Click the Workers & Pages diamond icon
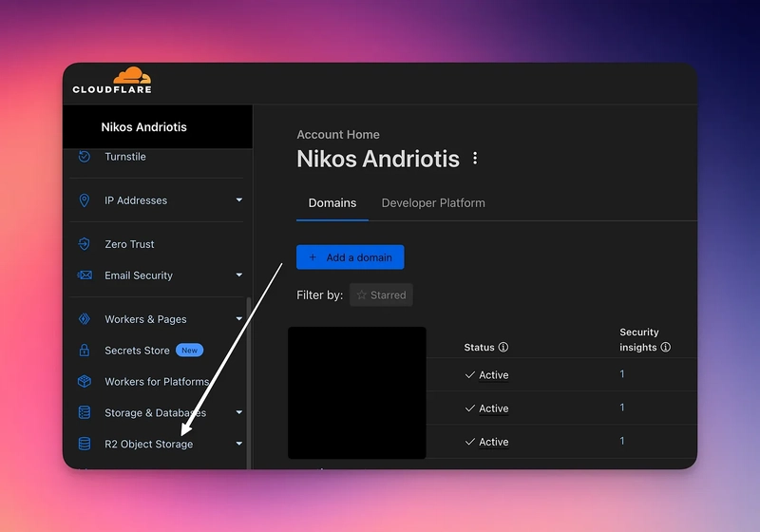 click(x=85, y=319)
